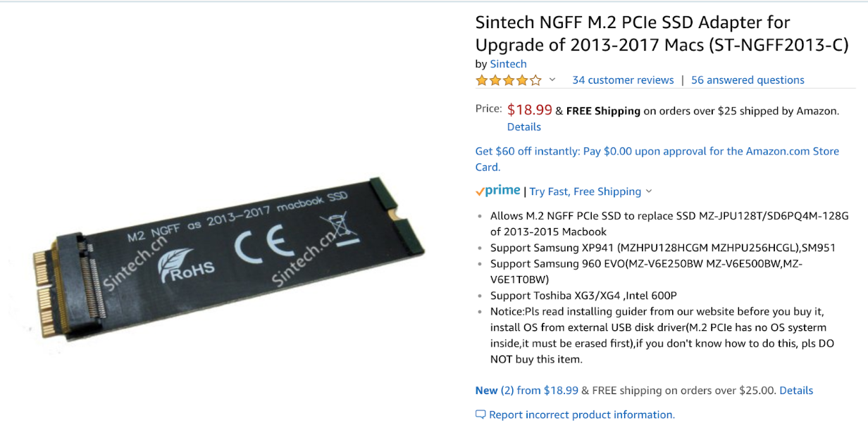Click Details link after $25.00 shipping
868x435 pixels.
(x=796, y=390)
